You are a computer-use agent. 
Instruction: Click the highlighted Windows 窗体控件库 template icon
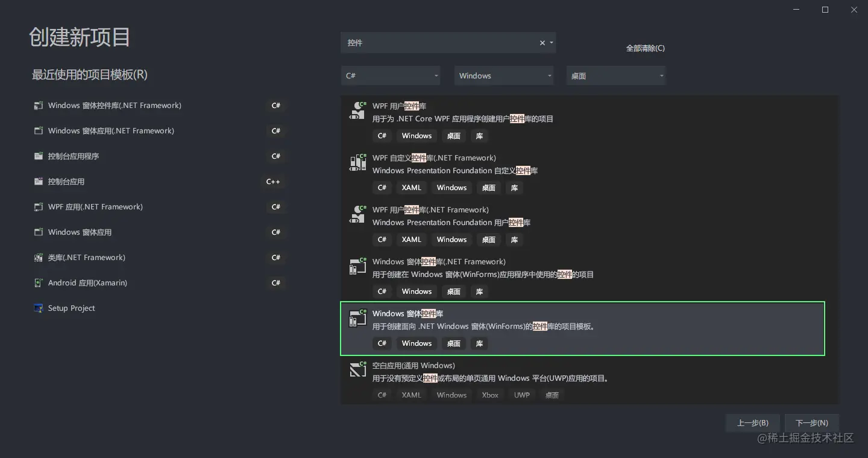tap(358, 319)
